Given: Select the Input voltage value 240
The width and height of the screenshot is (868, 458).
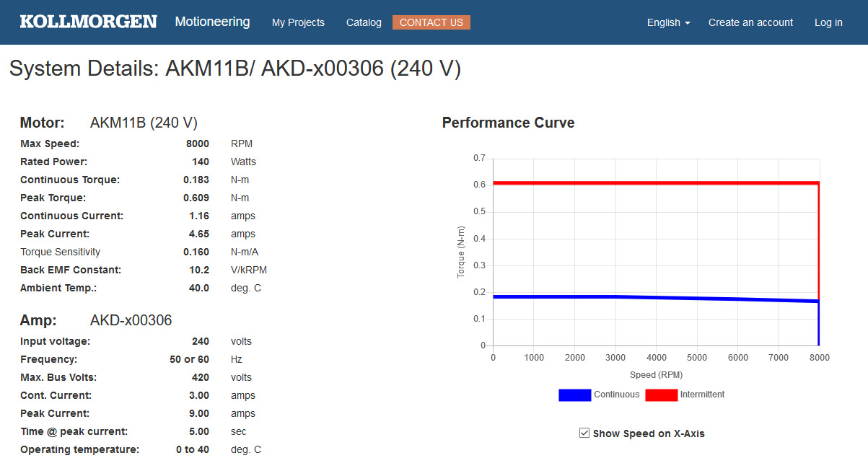Looking at the screenshot, I should [x=201, y=341].
